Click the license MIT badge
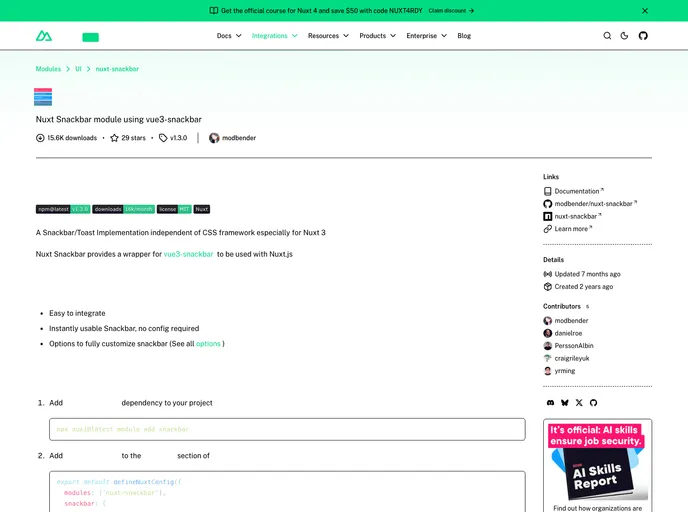Viewport: 688px width, 512px height. click(x=174, y=209)
